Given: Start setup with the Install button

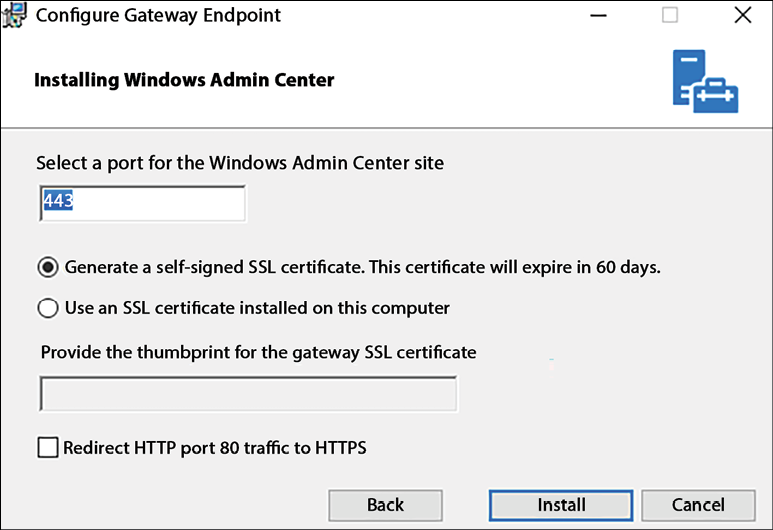Looking at the screenshot, I should click(x=561, y=505).
